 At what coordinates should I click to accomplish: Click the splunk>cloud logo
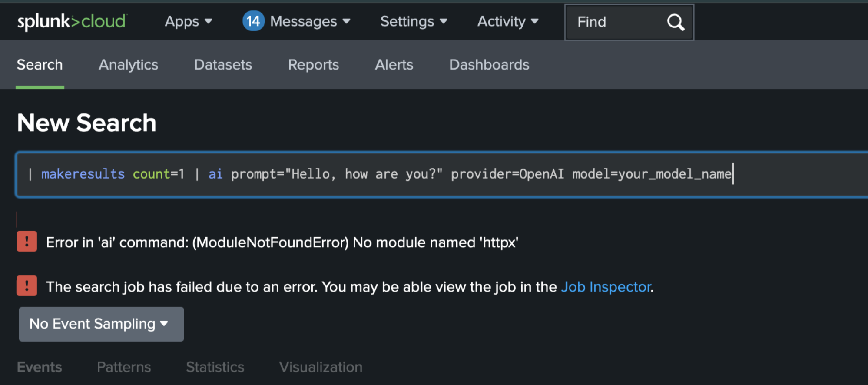pos(72,21)
